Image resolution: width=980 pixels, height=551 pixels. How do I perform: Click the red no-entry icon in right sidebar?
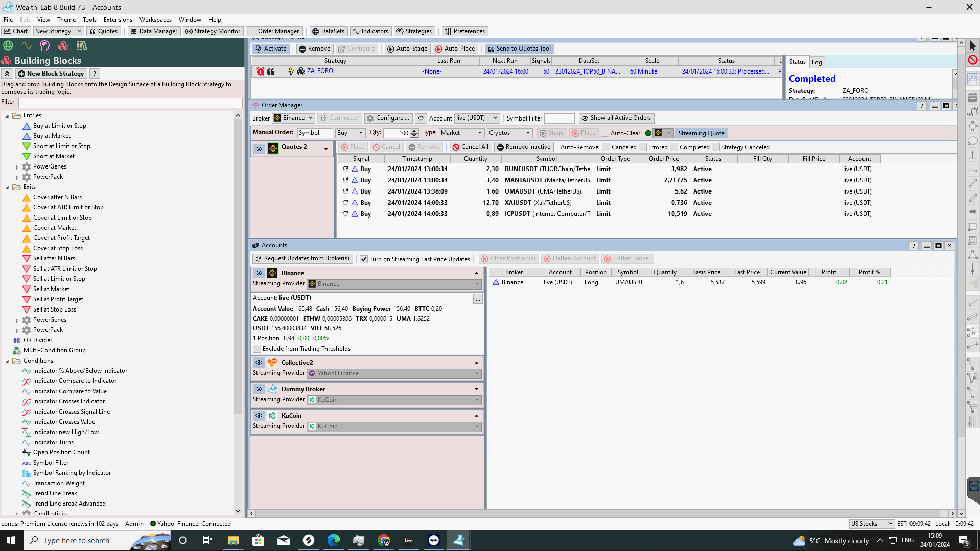point(973,60)
